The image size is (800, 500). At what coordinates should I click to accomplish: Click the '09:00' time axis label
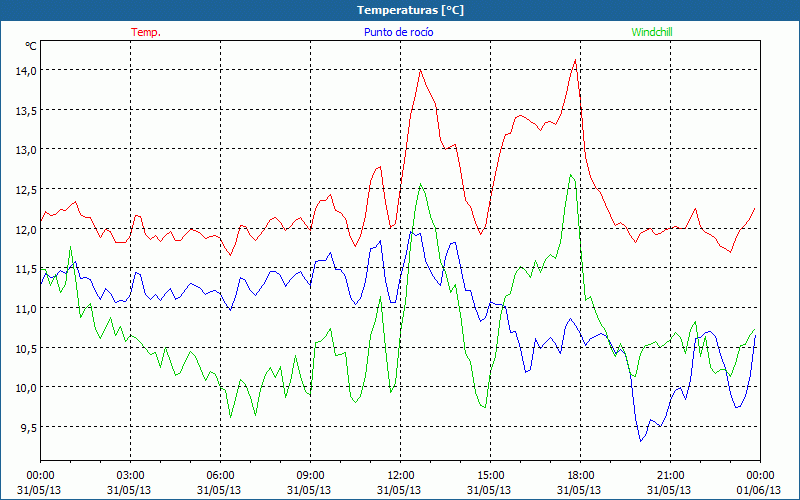310,476
